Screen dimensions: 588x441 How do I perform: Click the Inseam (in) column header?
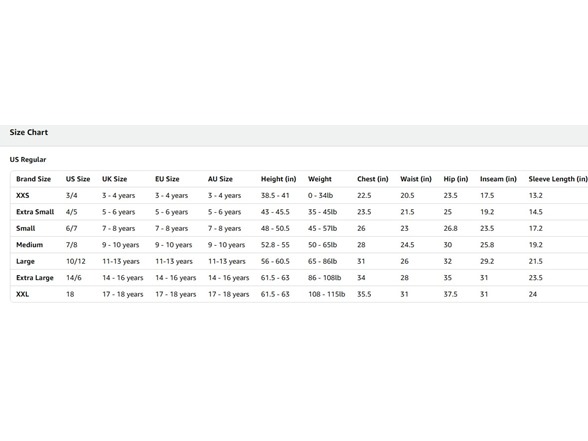pos(498,179)
